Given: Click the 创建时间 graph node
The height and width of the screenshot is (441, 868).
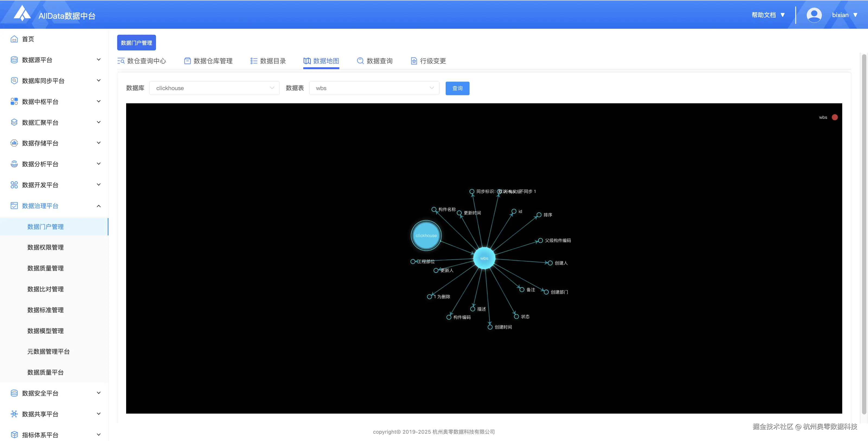Looking at the screenshot, I should [490, 327].
